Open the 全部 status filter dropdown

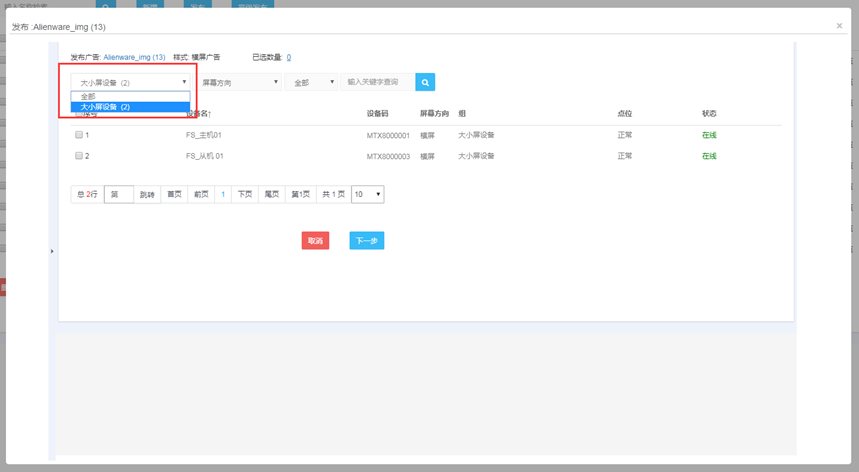[x=312, y=82]
